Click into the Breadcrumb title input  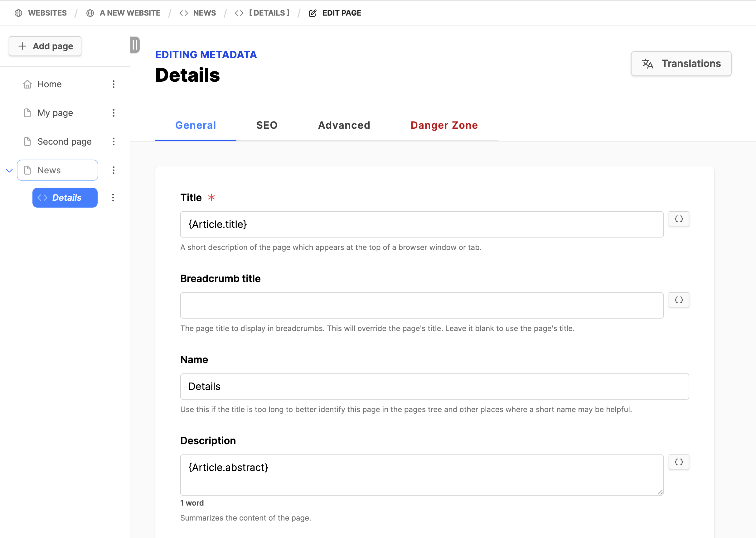coord(421,305)
